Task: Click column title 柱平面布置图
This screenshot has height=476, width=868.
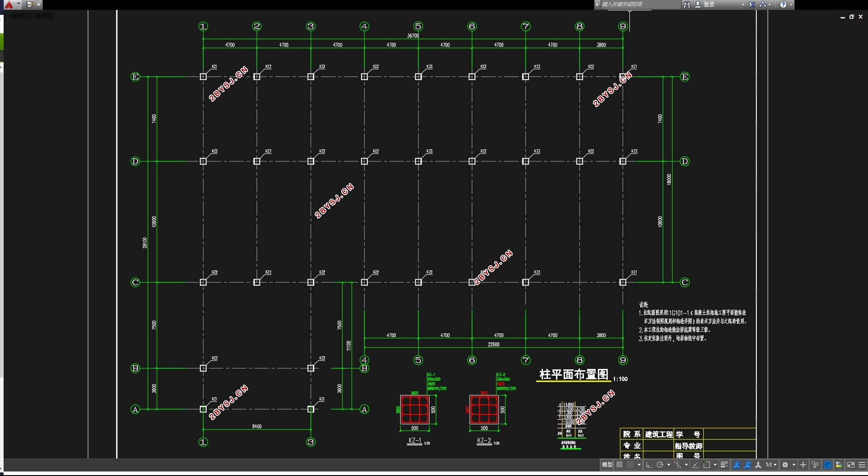Action: (x=574, y=374)
